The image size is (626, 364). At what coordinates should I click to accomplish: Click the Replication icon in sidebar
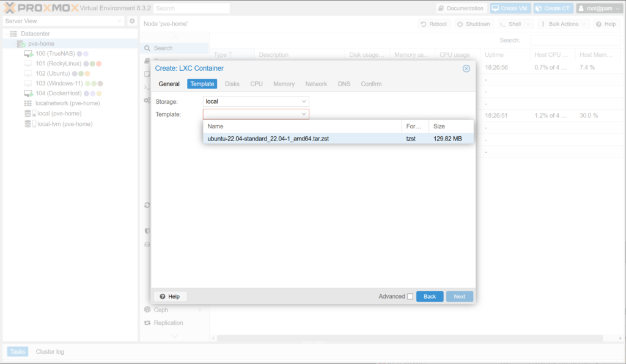point(147,322)
